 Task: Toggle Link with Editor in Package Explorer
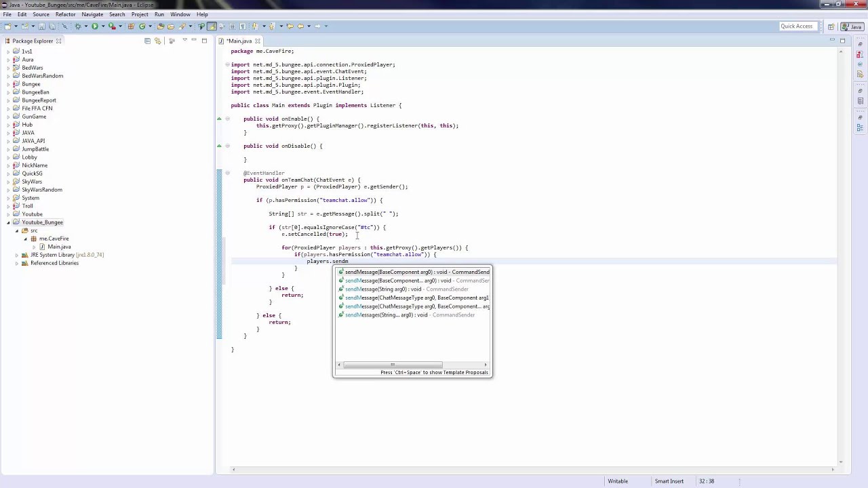157,41
